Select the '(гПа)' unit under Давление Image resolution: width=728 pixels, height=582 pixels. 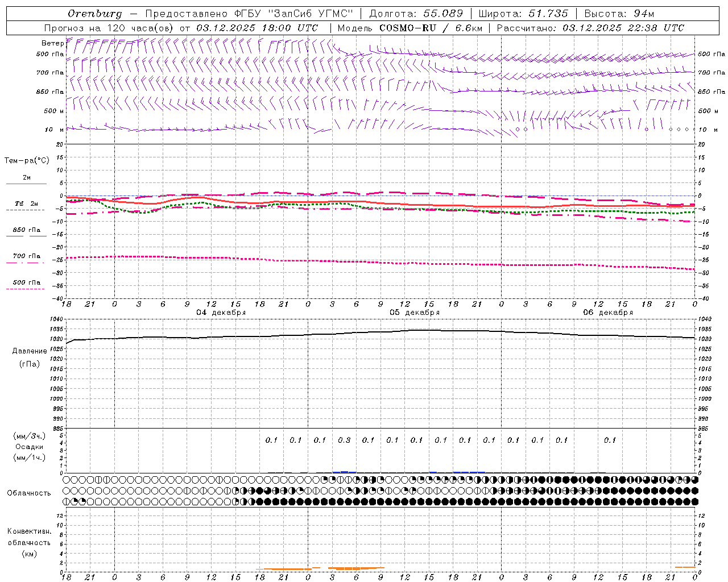click(30, 364)
